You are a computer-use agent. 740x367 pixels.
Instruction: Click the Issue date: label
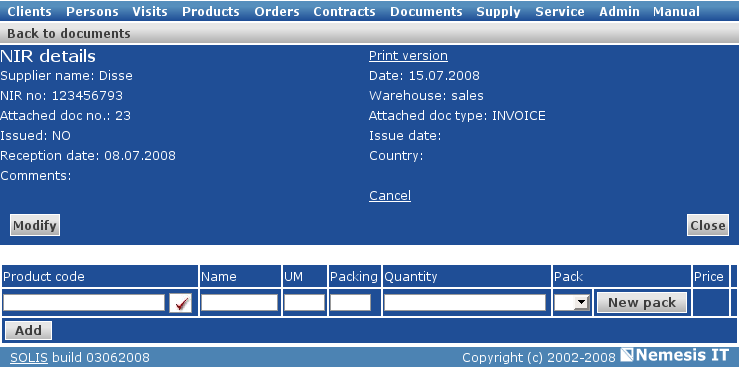point(405,136)
